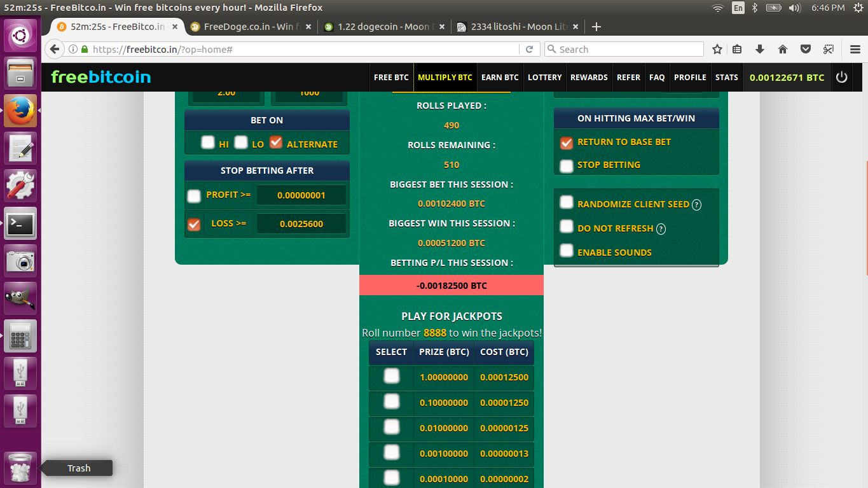This screenshot has width=868, height=488.
Task: Launch Terminal from the dock
Action: [21, 223]
